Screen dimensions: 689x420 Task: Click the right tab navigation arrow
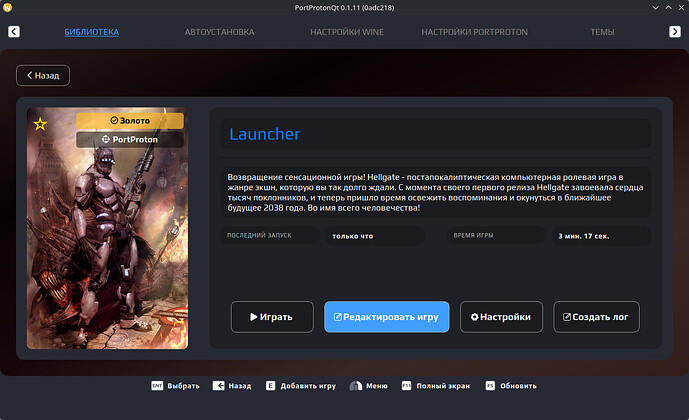pos(674,32)
